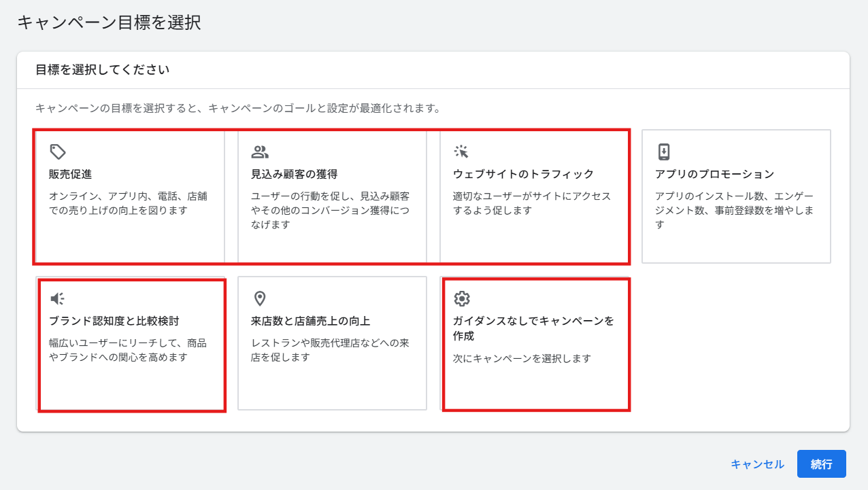Image resolution: width=868 pixels, height=490 pixels.
Task: Click the gear icon for ガイダンスなしでキャンペーンを作成
Action: [462, 298]
